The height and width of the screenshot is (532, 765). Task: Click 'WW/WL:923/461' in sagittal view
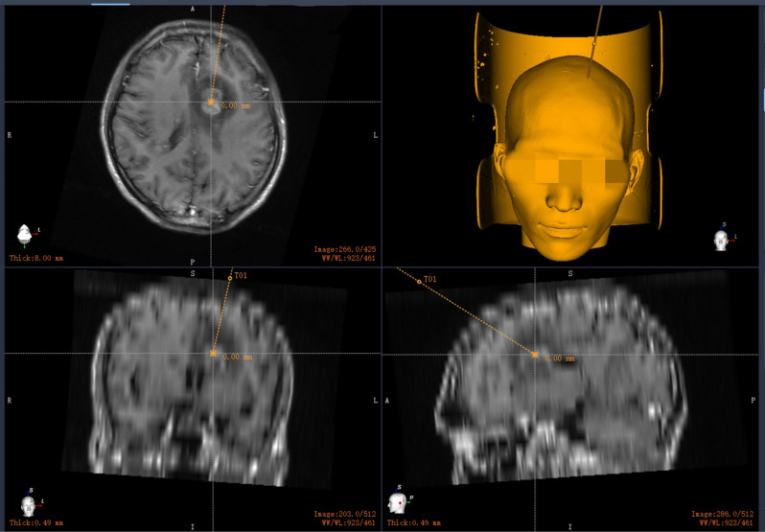tap(726, 522)
